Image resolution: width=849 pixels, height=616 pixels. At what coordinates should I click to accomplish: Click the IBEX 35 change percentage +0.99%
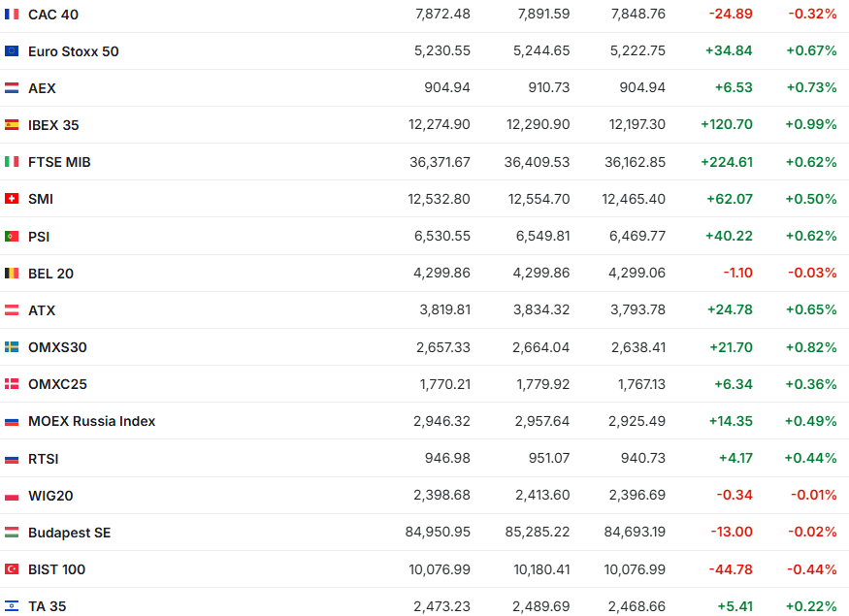tap(811, 125)
